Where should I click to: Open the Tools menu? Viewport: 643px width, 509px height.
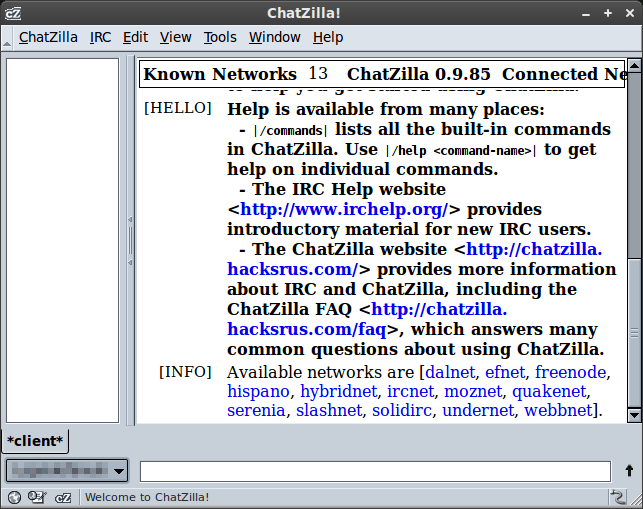tap(220, 37)
